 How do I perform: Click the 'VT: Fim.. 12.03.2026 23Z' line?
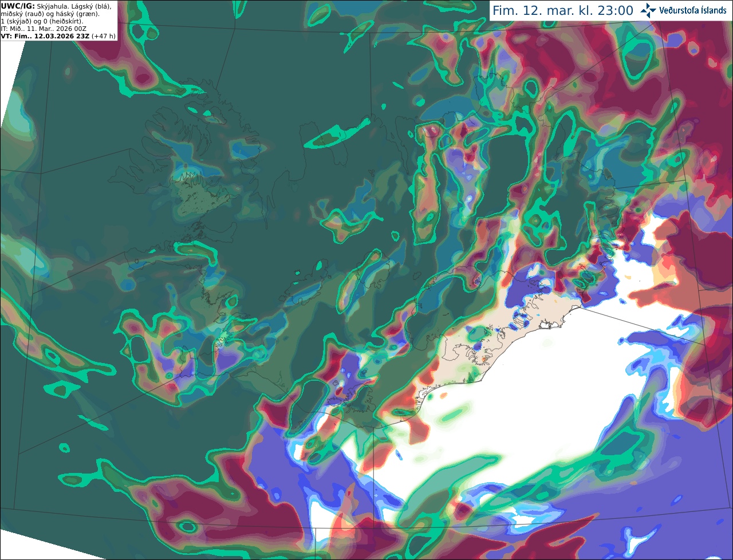tap(45, 36)
